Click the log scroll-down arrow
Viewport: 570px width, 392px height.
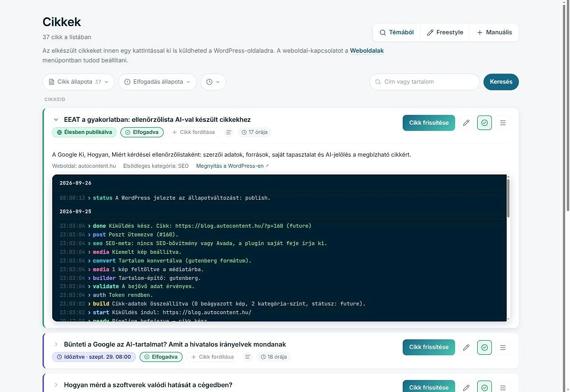[x=508, y=319]
